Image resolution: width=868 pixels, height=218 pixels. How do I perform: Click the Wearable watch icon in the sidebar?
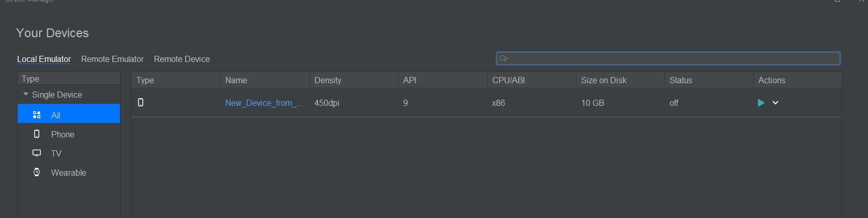click(x=37, y=172)
